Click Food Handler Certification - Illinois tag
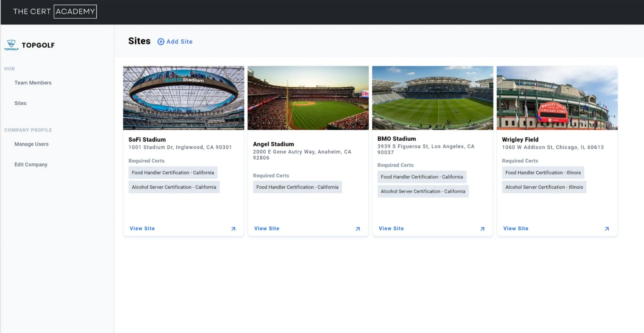The image size is (644, 333). 543,173
